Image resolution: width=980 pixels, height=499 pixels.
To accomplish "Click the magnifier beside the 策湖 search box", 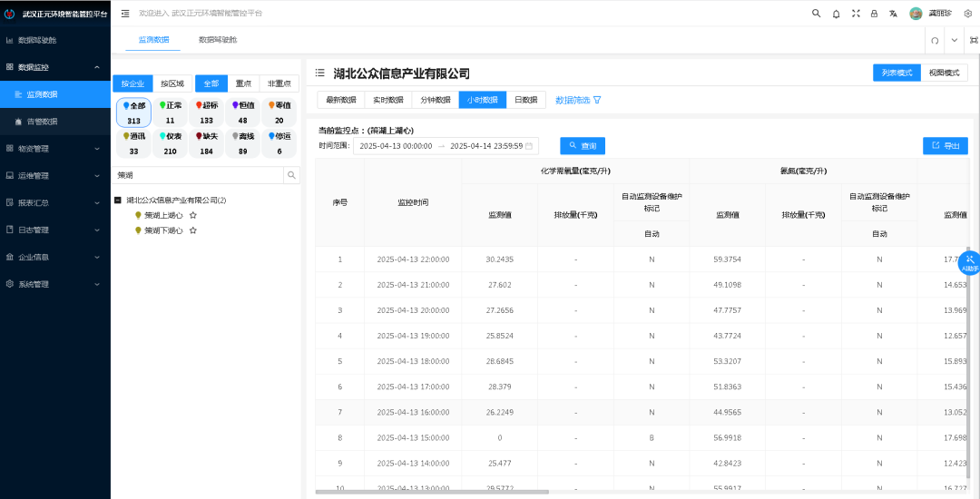I will [x=291, y=175].
